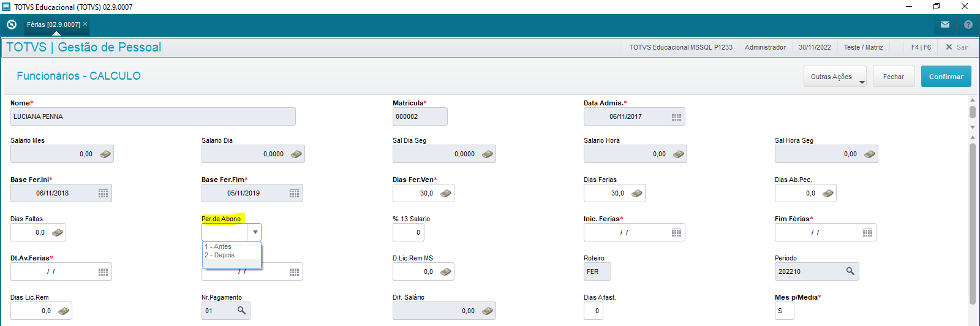The width and height of the screenshot is (980, 326).
Task: Click inside the Matricula field
Action: 420,116
